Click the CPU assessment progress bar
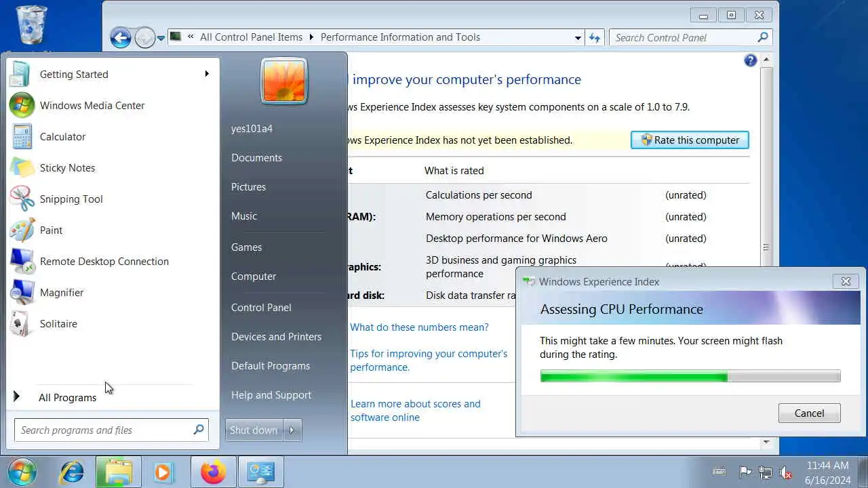 coord(690,376)
